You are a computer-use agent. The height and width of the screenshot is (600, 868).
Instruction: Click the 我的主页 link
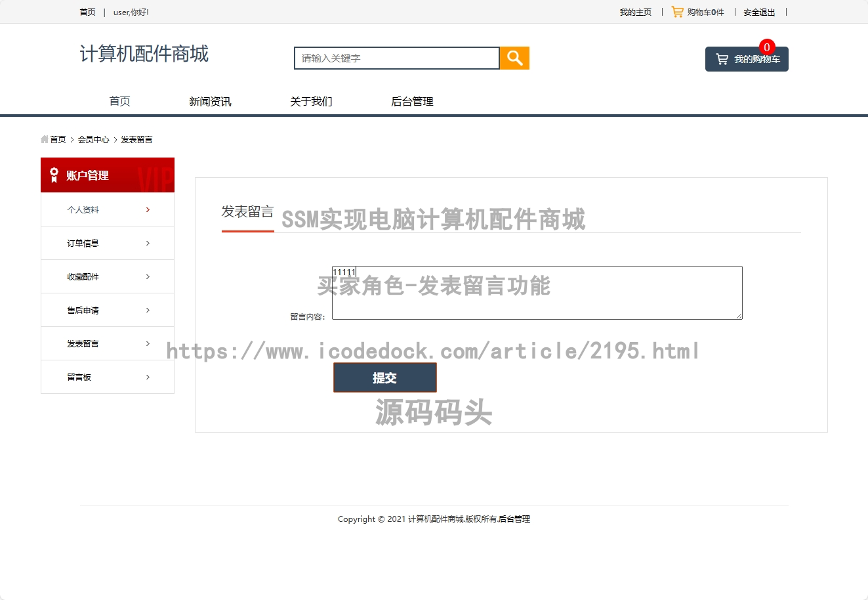pos(636,12)
